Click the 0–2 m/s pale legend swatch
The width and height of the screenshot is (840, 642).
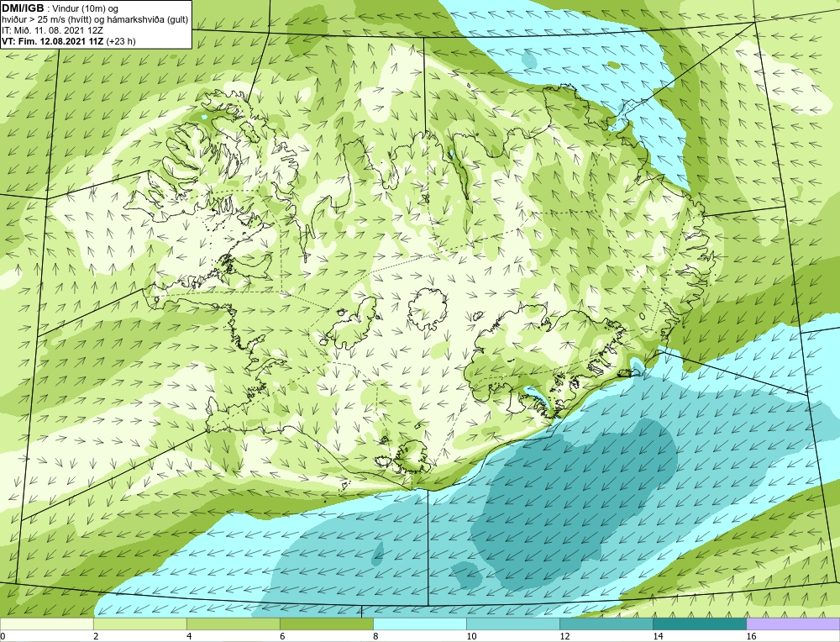point(46,624)
